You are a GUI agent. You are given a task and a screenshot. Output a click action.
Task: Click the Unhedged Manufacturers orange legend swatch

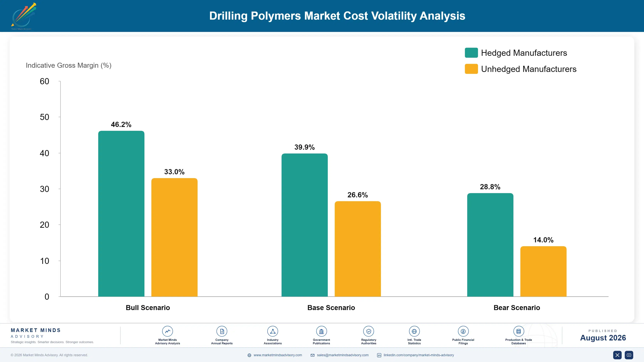pos(471,69)
